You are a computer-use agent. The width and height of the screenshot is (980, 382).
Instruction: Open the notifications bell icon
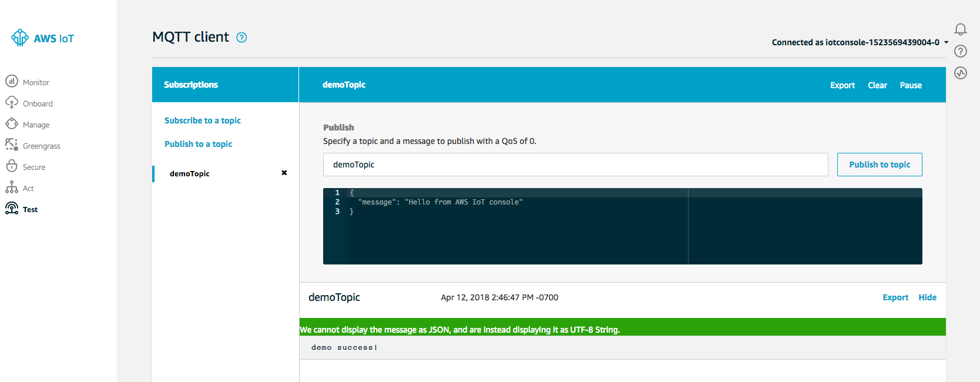[x=961, y=29]
